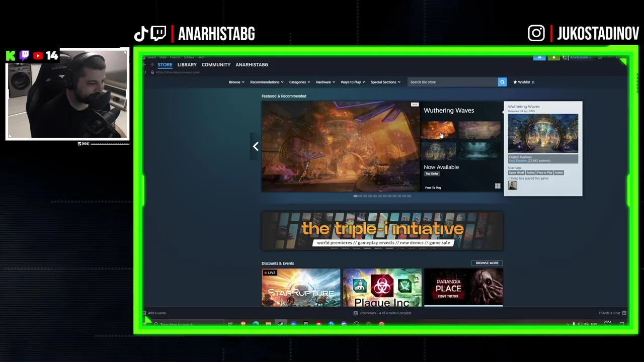The height and width of the screenshot is (362, 644).
Task: Open Steam from the Windows taskbar
Action: [x=281, y=324]
